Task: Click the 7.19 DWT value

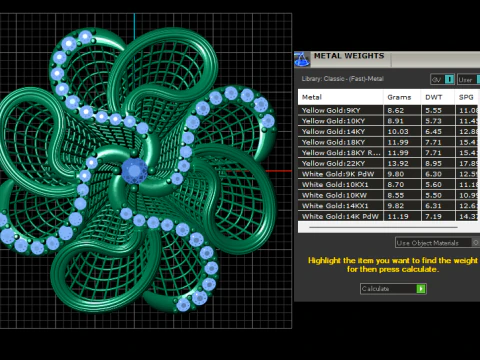Action: point(433,217)
